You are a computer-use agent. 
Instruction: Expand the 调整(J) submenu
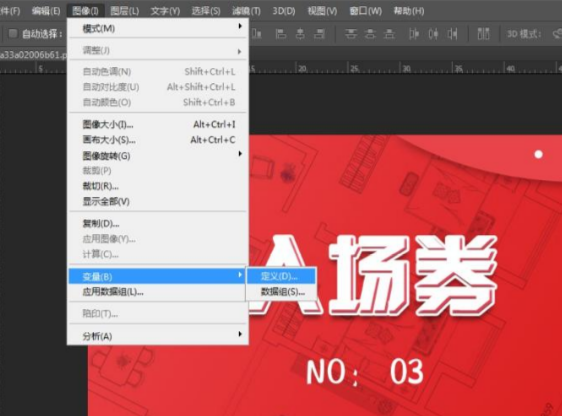pos(158,51)
